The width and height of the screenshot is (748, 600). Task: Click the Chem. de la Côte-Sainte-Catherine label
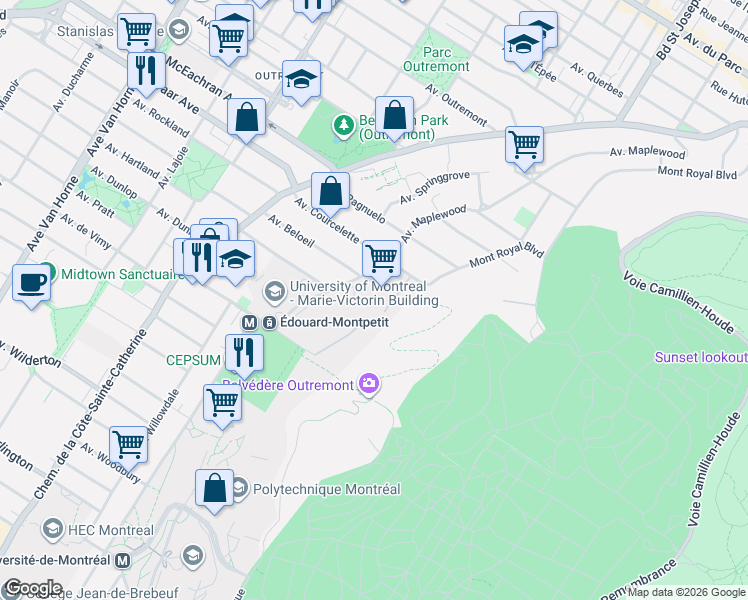coord(90,414)
